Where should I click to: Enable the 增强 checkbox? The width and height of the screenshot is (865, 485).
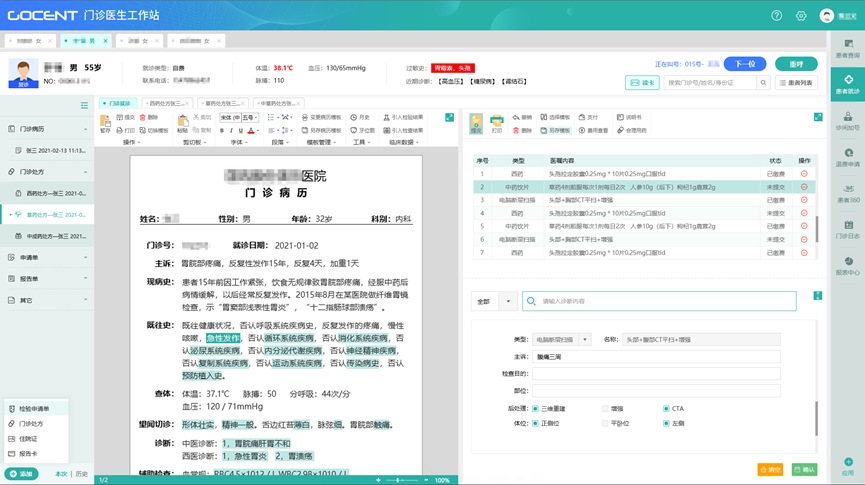click(x=605, y=408)
